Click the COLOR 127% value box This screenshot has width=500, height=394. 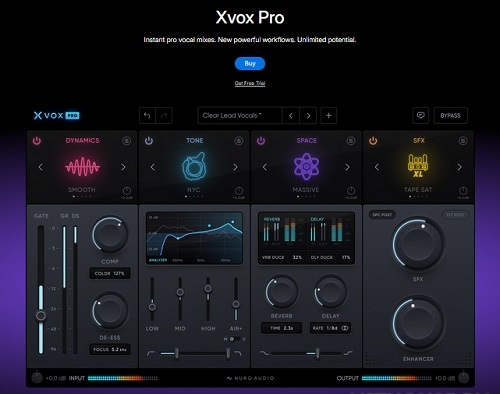[x=110, y=273]
